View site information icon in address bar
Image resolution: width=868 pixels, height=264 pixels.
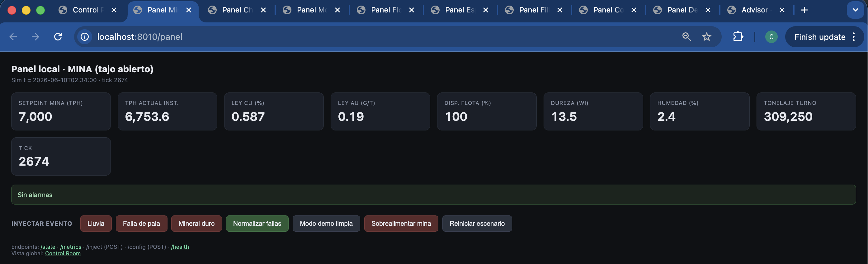coord(85,37)
